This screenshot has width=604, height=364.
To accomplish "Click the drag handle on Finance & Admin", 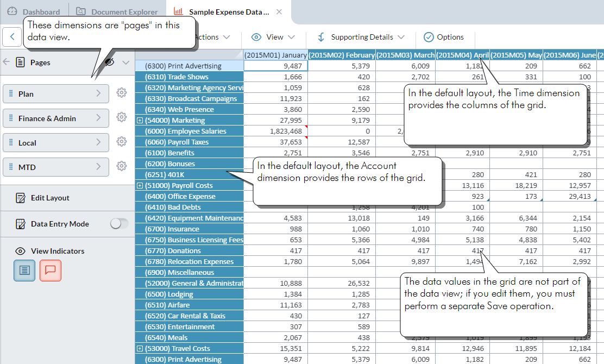I will tap(11, 118).
